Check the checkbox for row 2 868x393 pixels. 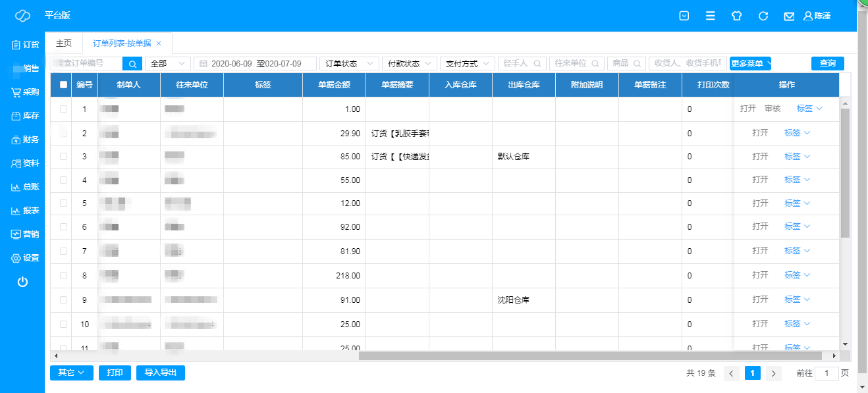tap(63, 133)
